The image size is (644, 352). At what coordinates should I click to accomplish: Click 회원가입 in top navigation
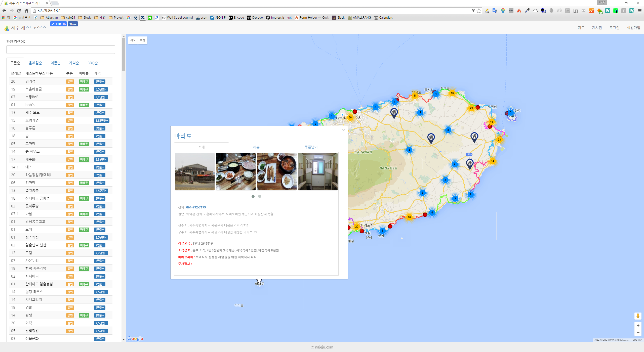click(x=633, y=28)
